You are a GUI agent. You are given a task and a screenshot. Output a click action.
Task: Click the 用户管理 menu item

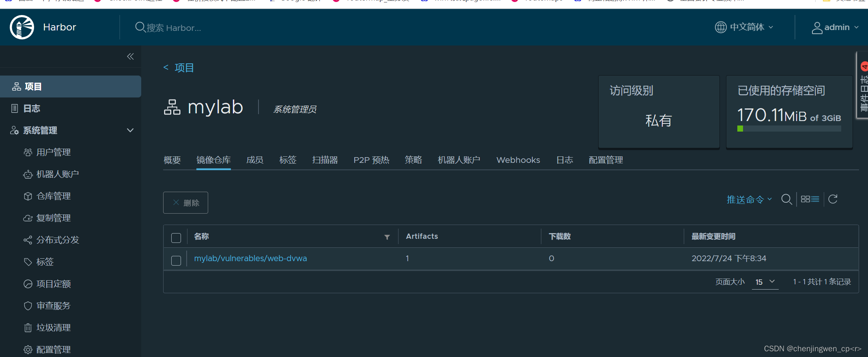[x=53, y=152]
